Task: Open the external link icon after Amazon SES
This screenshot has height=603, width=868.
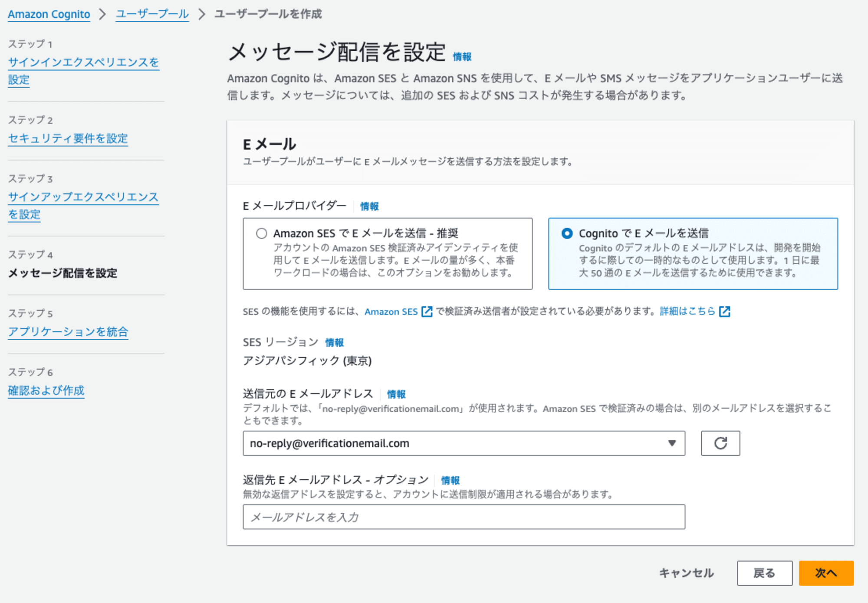Action: [427, 311]
